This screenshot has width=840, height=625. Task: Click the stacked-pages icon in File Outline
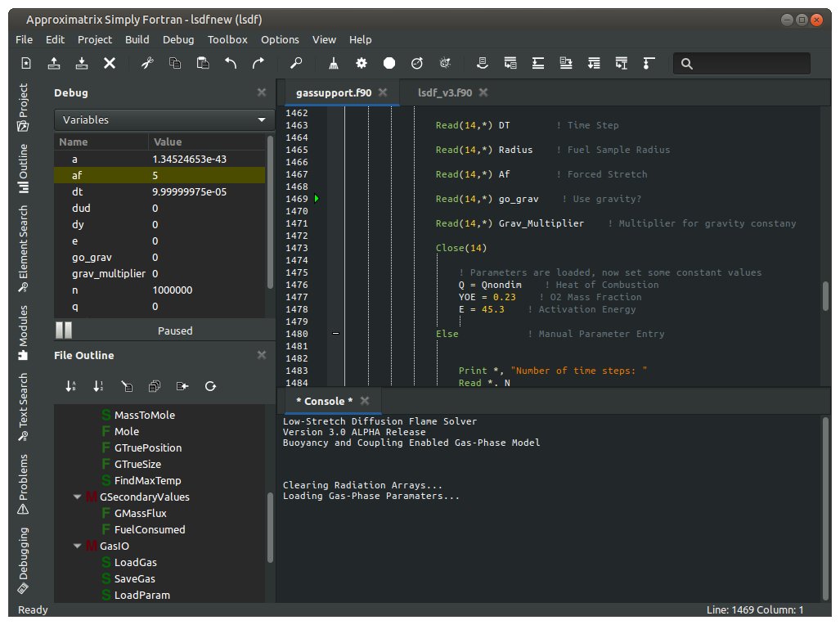155,386
